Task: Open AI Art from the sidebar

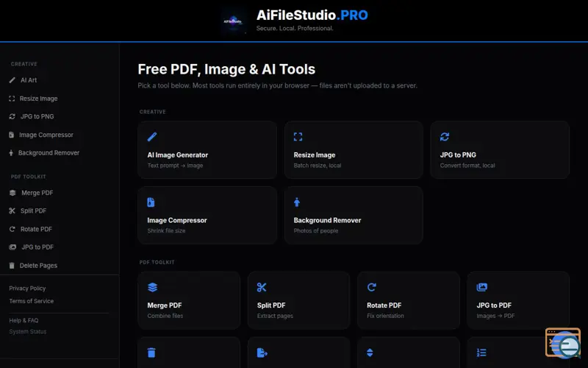Action: click(29, 80)
